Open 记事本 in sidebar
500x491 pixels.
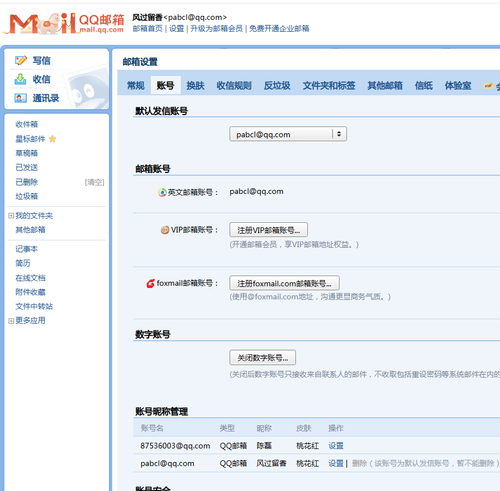click(27, 249)
